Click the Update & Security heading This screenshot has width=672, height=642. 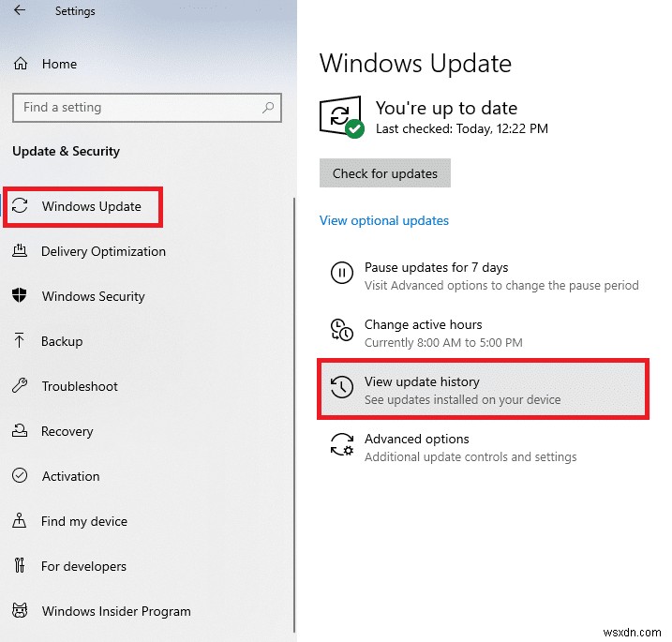66,151
